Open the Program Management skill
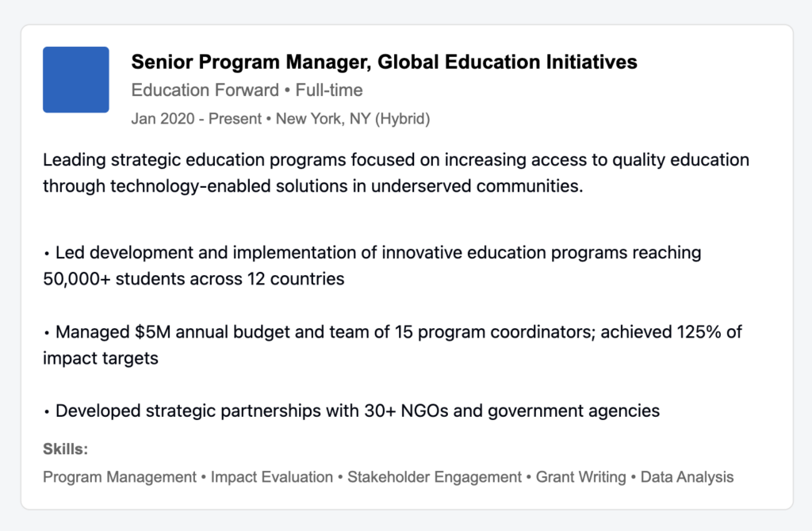The image size is (812, 531). [120, 476]
